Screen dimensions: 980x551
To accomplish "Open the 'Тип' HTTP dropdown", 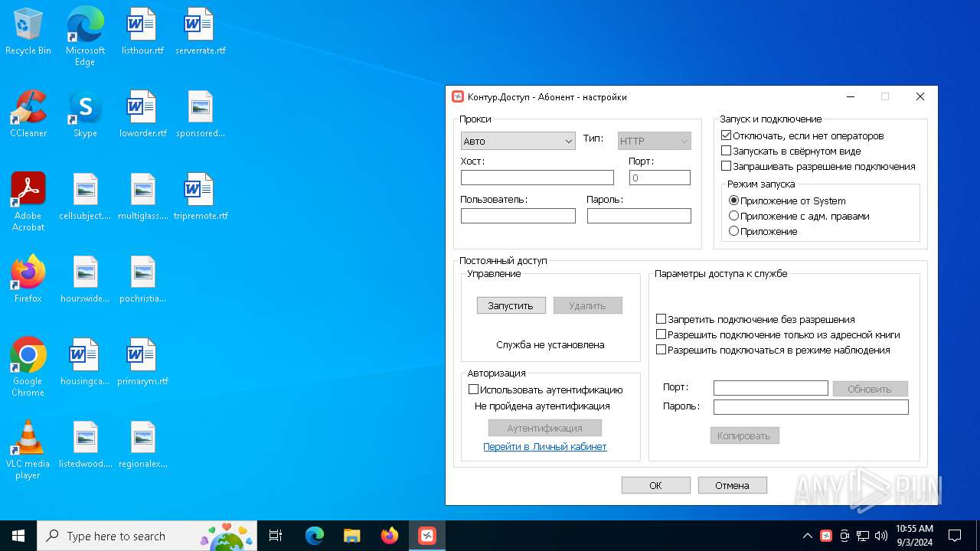I will [x=655, y=141].
